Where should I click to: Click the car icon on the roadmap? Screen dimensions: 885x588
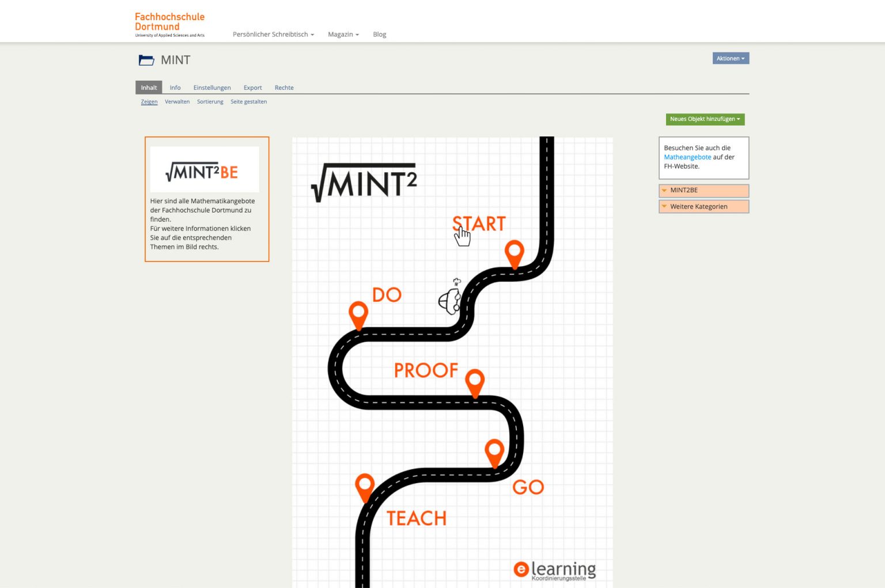pyautogui.click(x=451, y=299)
